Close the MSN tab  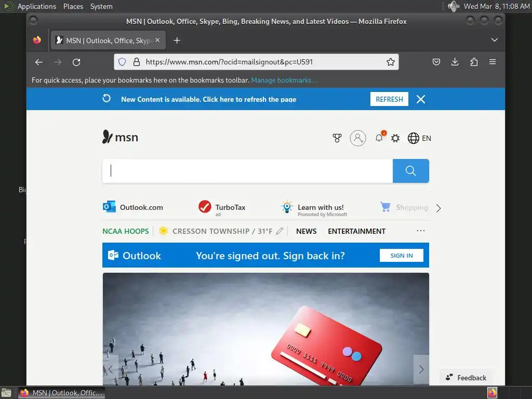157,40
